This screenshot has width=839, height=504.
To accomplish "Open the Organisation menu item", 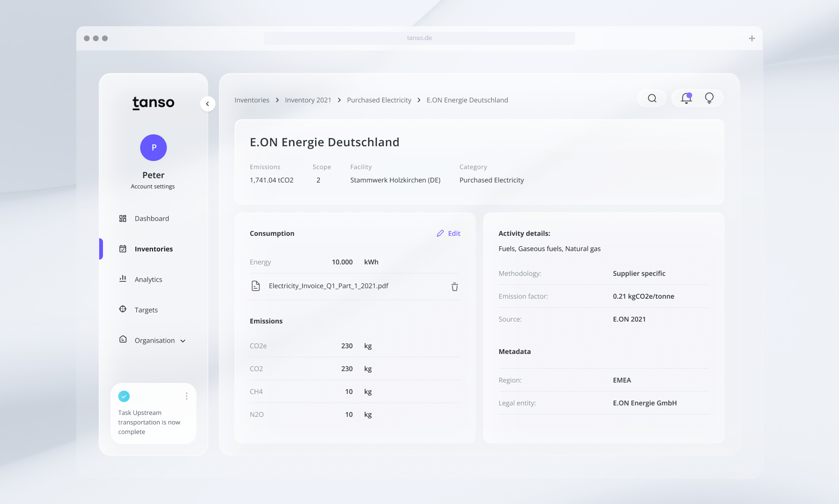I will 155,340.
